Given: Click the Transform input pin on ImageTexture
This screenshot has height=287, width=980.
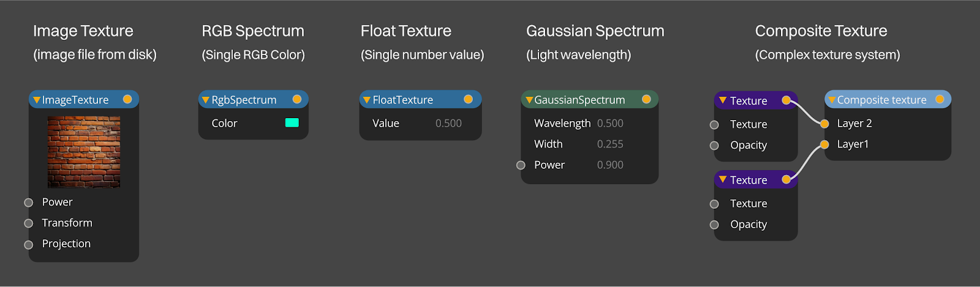Looking at the screenshot, I should pos(28,223).
